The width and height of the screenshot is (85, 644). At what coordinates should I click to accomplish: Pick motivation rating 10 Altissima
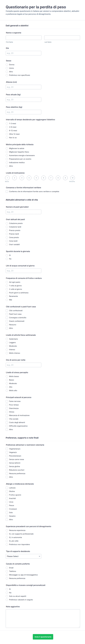[x=73, y=178]
